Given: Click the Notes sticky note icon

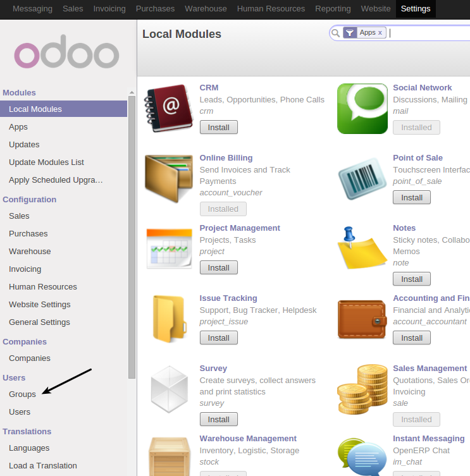Looking at the screenshot, I should point(362,248).
